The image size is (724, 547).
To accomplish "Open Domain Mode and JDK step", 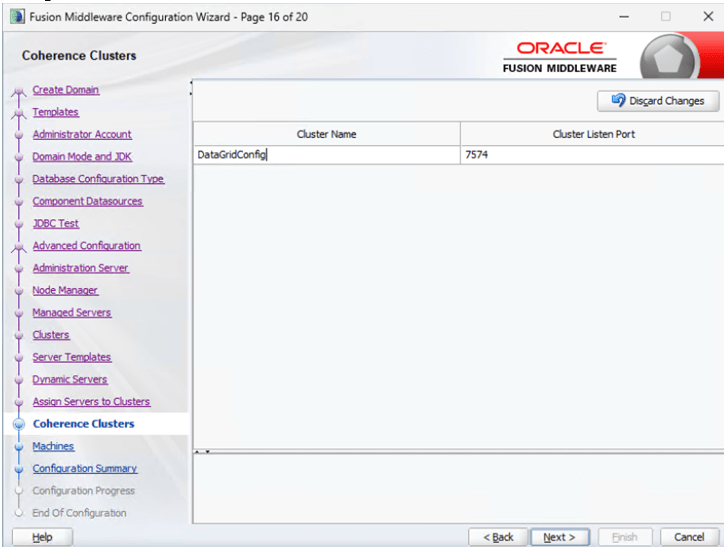I will (82, 156).
